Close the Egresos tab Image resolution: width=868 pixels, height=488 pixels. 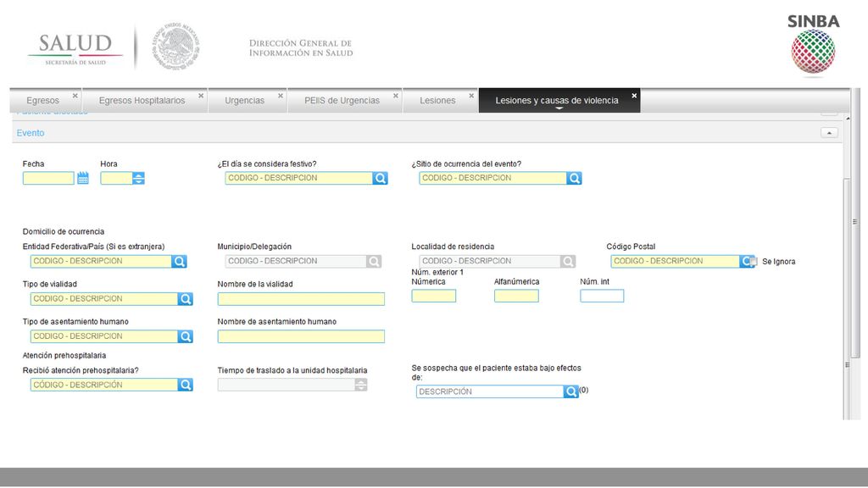coord(75,96)
